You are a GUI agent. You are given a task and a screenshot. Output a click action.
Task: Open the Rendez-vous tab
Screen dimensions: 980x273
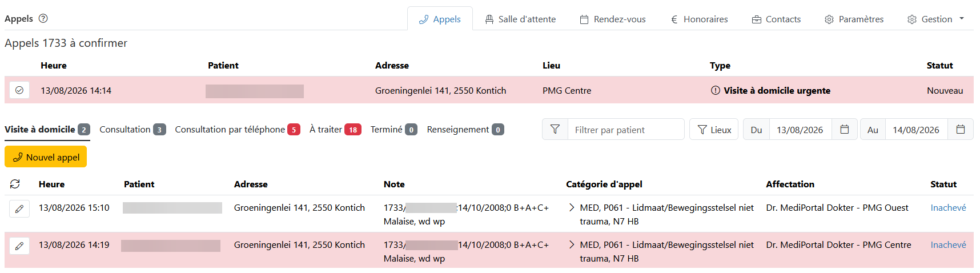click(x=613, y=19)
